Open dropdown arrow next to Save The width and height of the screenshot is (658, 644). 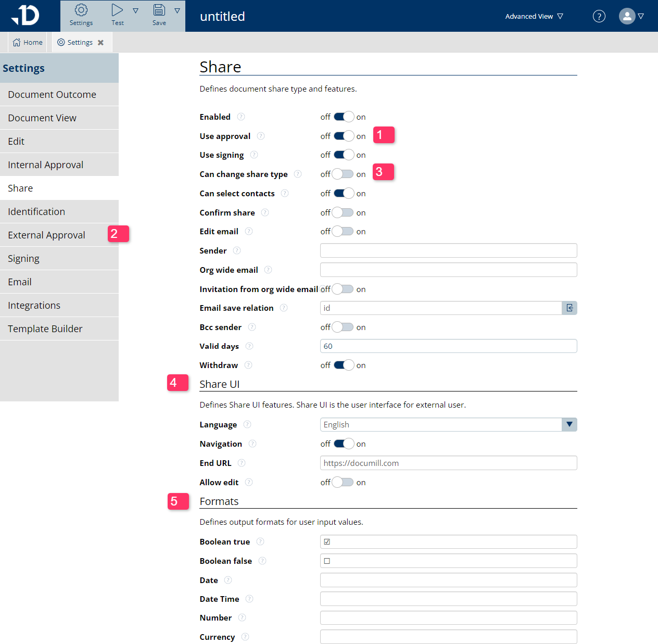177,11
